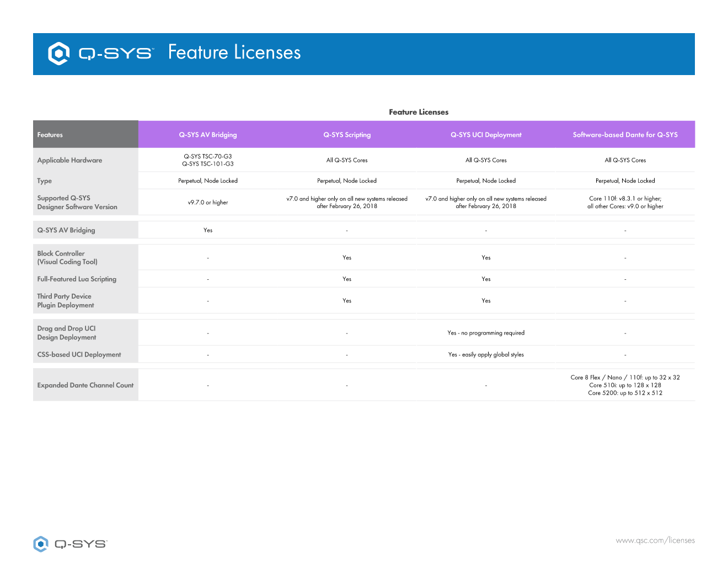The image size is (728, 563).
Task: Select All Q-SYS Cores under Dante column
Action: [x=625, y=160]
